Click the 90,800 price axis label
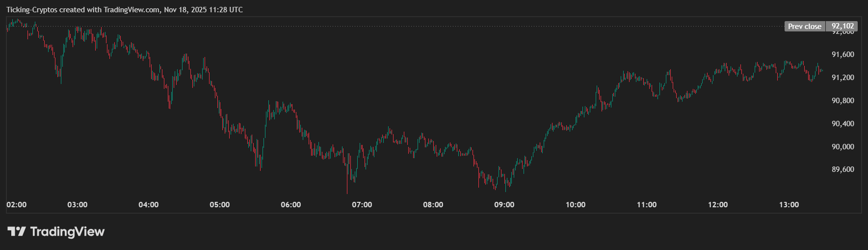This screenshot has width=868, height=250. [x=842, y=101]
